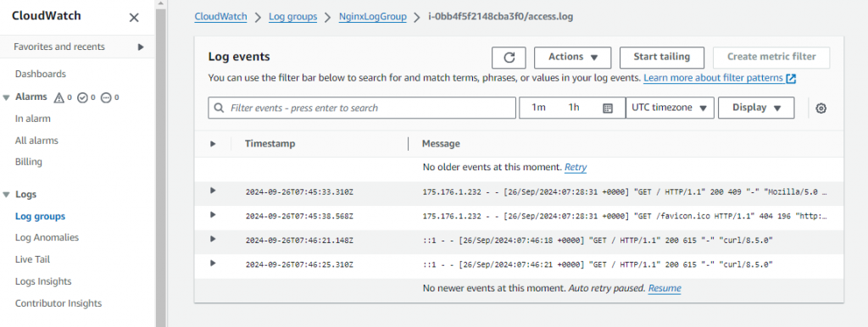Click Create metric filter button
The image size is (868, 327).
pos(771,58)
